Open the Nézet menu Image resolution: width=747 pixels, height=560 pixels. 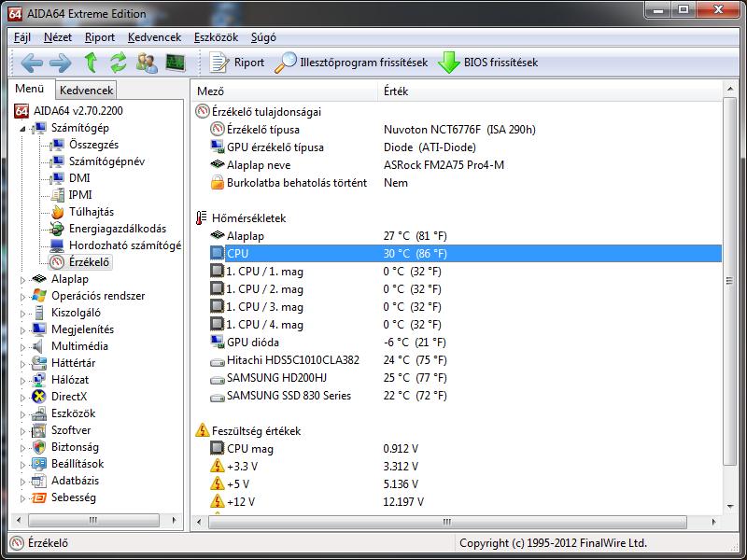coord(58,37)
